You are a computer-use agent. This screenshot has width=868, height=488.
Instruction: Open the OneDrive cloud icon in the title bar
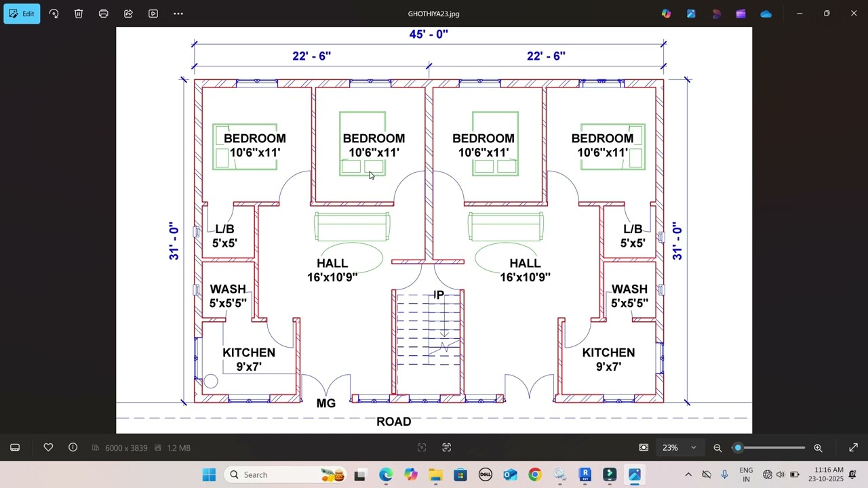tap(766, 14)
